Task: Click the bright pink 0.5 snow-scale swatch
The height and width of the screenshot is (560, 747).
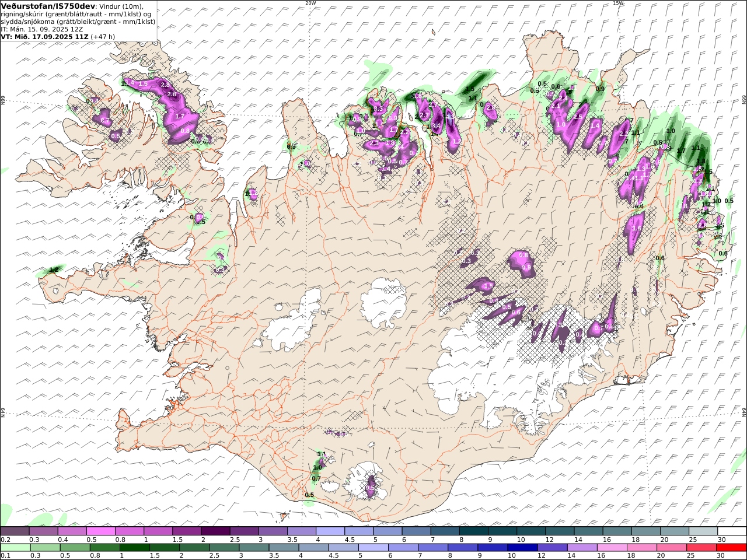Action: click(x=101, y=531)
